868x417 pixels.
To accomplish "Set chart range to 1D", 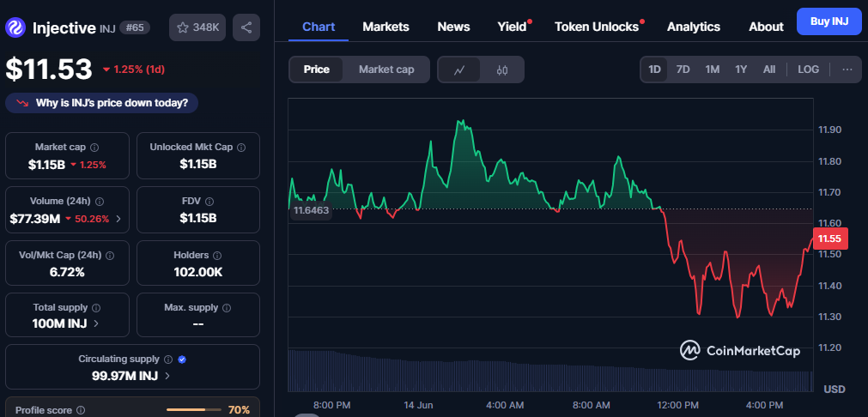I will pyautogui.click(x=654, y=69).
